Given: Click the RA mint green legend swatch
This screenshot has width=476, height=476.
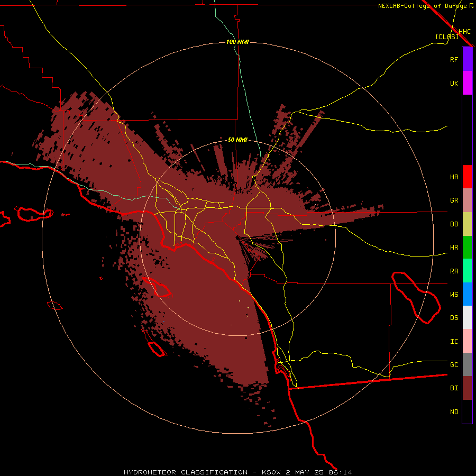Looking at the screenshot, I should 467,271.
